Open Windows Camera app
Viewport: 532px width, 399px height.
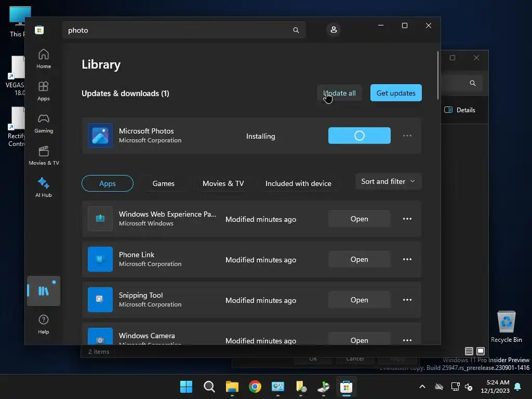pyautogui.click(x=360, y=339)
